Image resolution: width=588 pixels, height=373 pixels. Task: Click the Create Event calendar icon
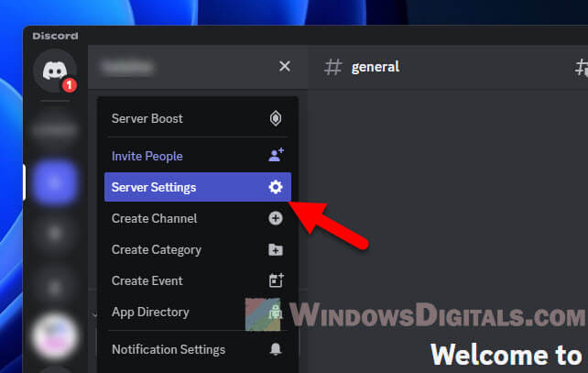pyautogui.click(x=276, y=280)
